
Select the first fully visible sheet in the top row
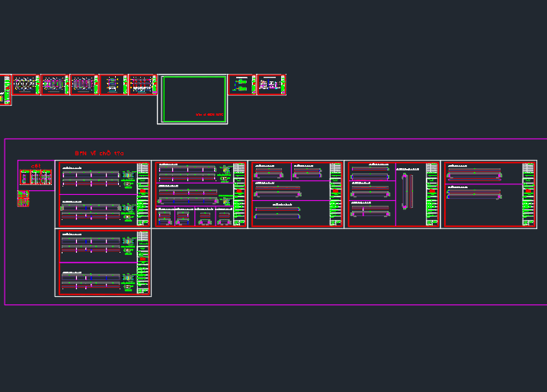(26, 84)
